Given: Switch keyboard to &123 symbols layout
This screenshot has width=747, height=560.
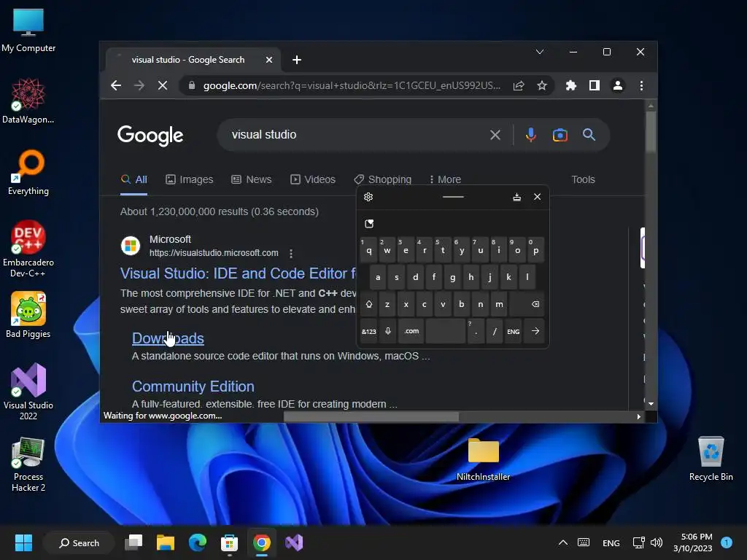Looking at the screenshot, I should click(368, 332).
